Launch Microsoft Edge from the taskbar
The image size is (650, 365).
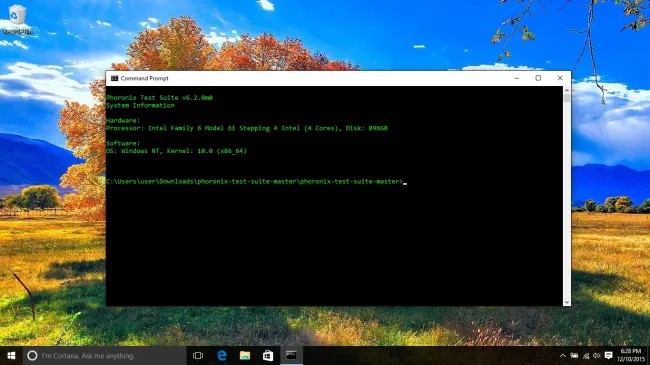222,355
